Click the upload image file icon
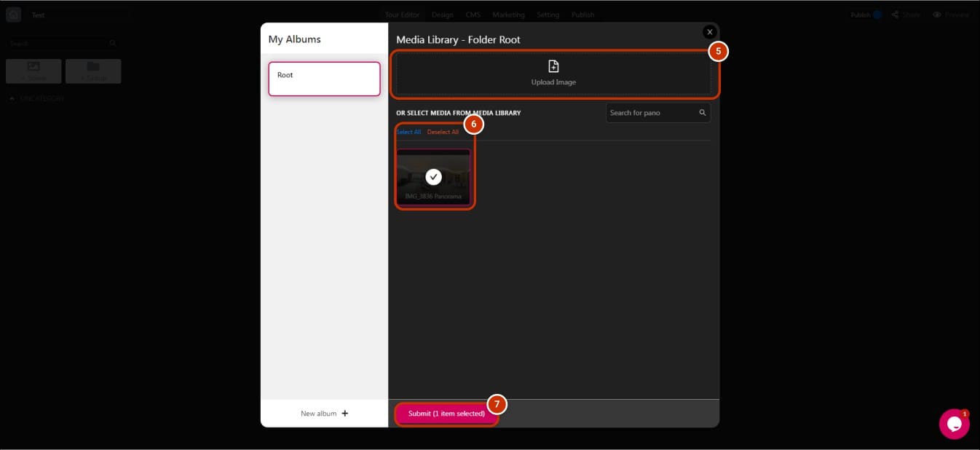The height and width of the screenshot is (450, 980). point(553,66)
